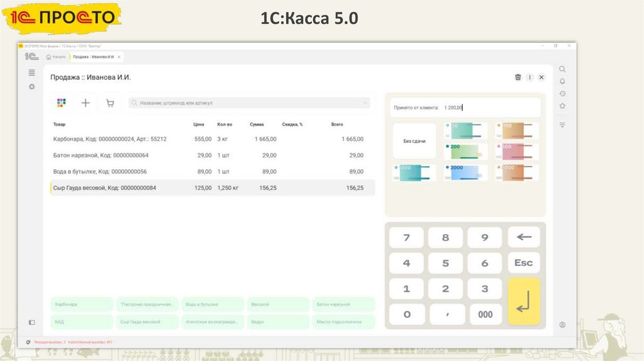Click quick product button 'Карбонара'

[x=82, y=304]
